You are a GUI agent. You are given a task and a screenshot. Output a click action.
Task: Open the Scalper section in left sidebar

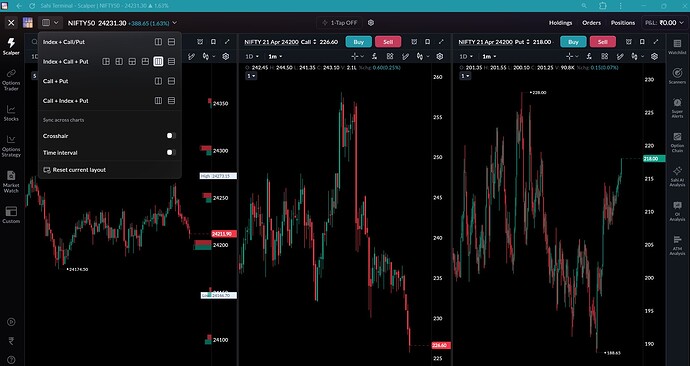click(x=11, y=46)
